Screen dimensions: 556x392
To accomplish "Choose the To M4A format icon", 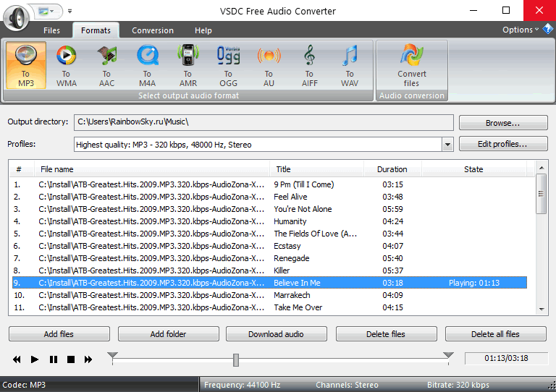I will (147, 65).
